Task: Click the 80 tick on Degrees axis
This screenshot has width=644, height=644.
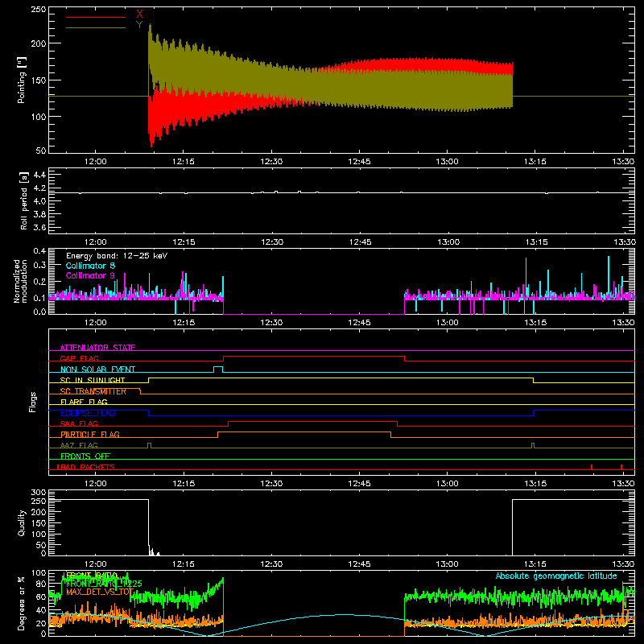Action: coord(41,584)
